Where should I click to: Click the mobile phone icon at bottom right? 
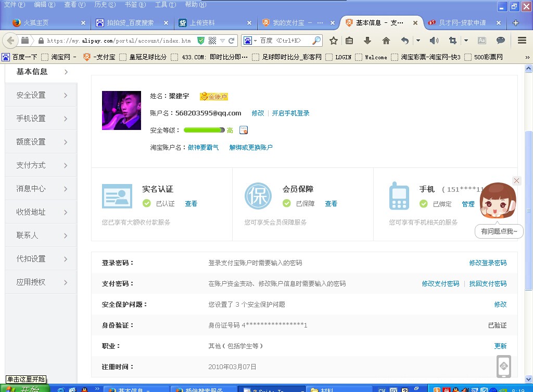[x=503, y=366]
